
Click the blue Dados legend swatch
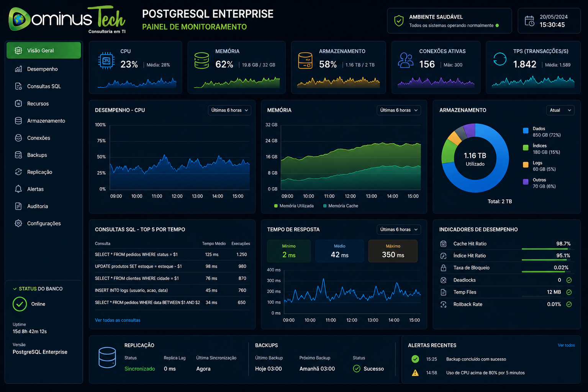coord(526,131)
